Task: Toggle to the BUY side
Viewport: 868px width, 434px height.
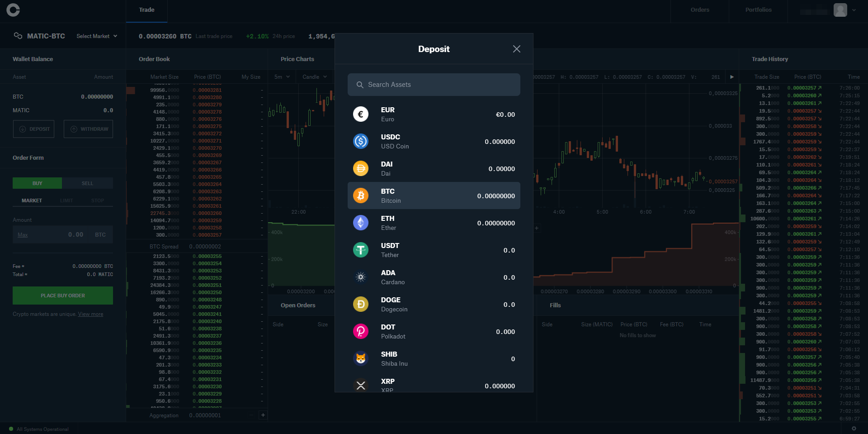Action: coord(38,183)
